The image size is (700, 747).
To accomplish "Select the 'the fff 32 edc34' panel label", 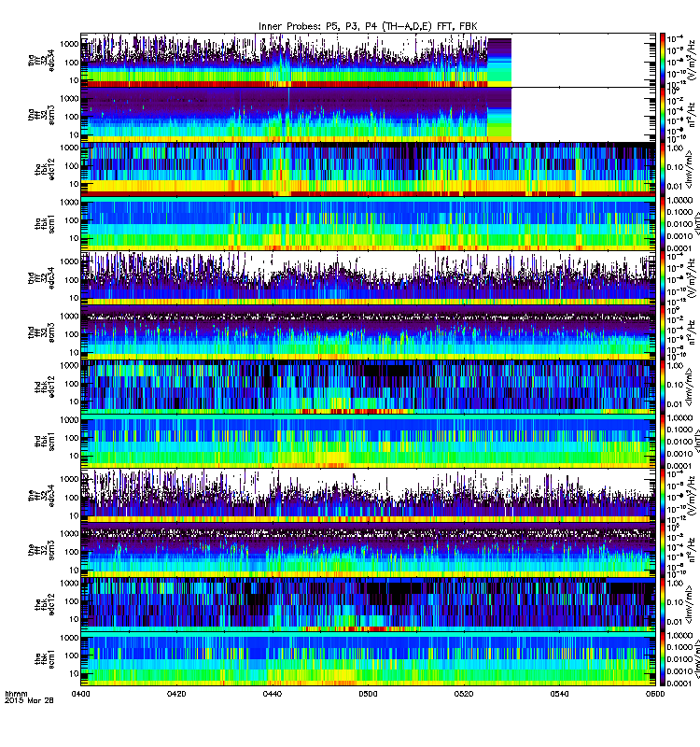I will point(41,496).
